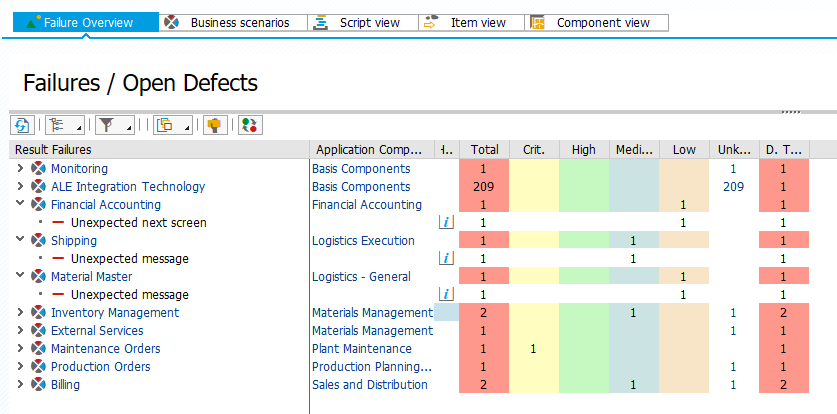This screenshot has height=414, width=837.
Task: Open the tree expand/collapse toolbar menu
Action: [x=63, y=125]
